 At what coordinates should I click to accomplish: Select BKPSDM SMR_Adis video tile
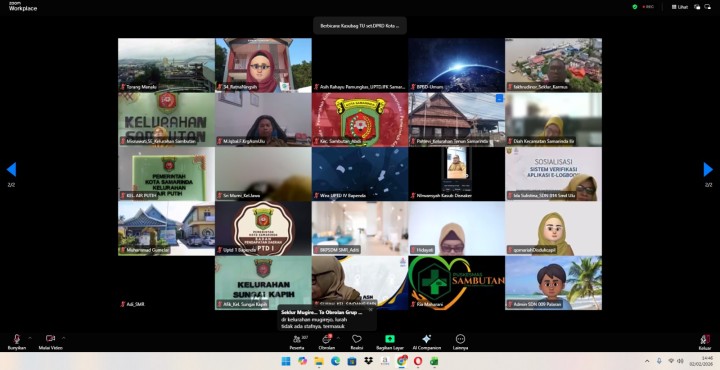click(x=360, y=228)
